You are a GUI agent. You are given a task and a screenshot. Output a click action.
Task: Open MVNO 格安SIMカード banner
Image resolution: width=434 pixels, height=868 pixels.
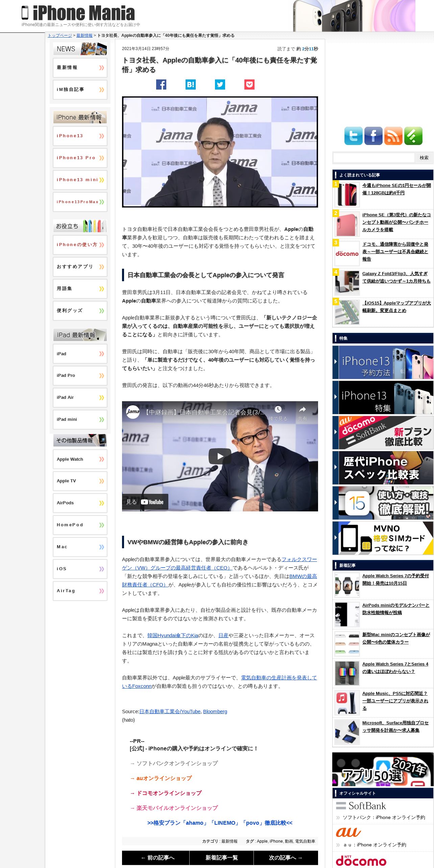tap(383, 538)
